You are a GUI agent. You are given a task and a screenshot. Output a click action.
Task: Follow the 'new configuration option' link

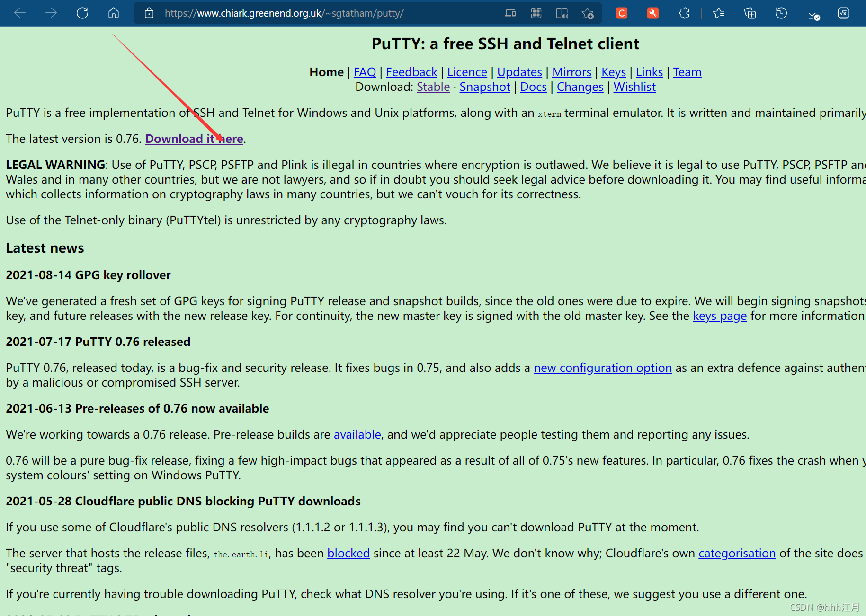(x=603, y=368)
